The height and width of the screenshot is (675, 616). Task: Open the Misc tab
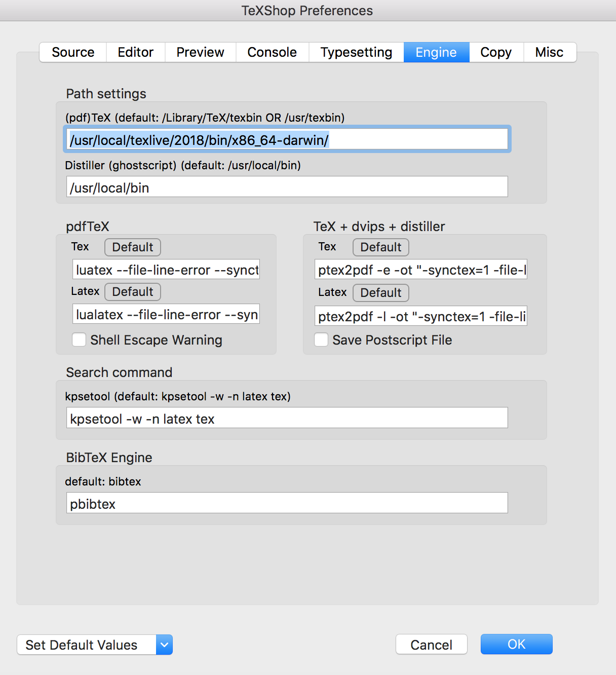pyautogui.click(x=549, y=52)
